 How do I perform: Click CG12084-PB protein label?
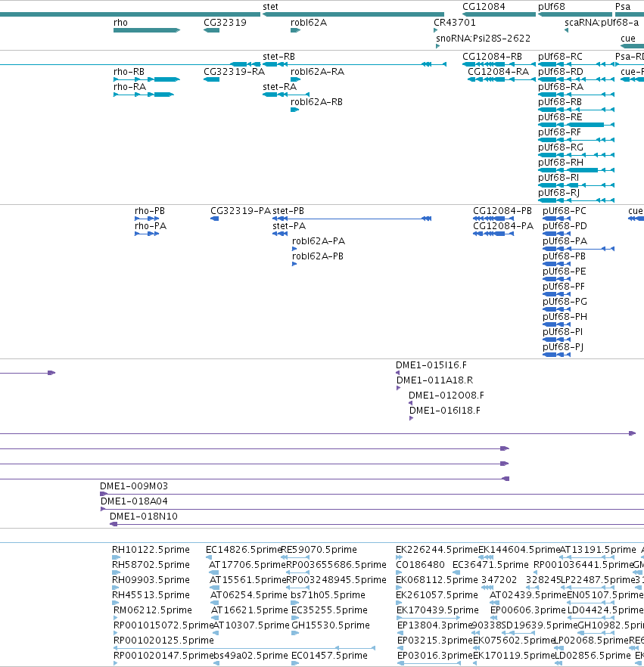coord(502,211)
